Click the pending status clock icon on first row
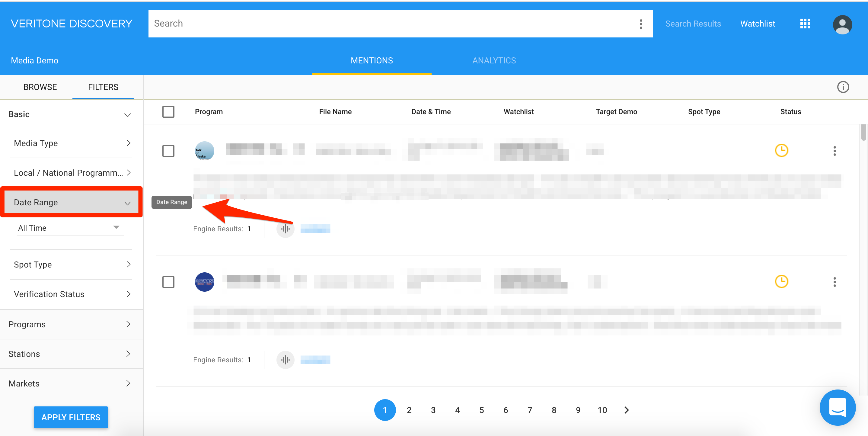 click(x=782, y=150)
